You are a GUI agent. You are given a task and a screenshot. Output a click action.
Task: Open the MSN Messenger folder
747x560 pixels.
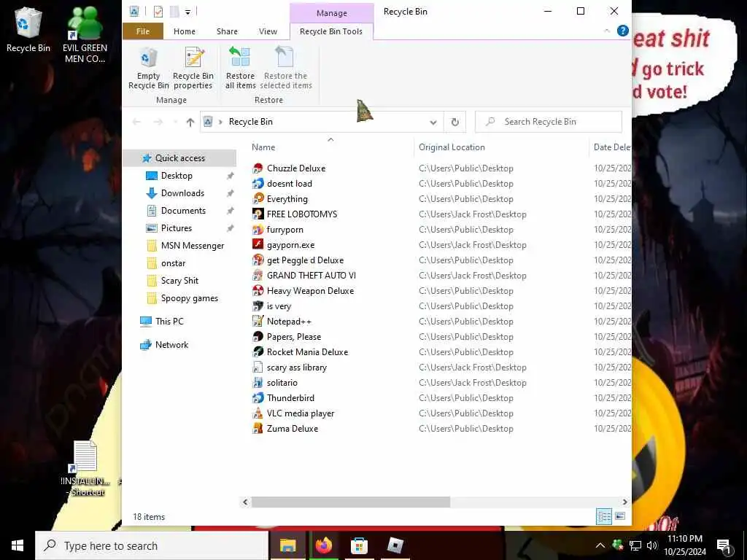[193, 246]
